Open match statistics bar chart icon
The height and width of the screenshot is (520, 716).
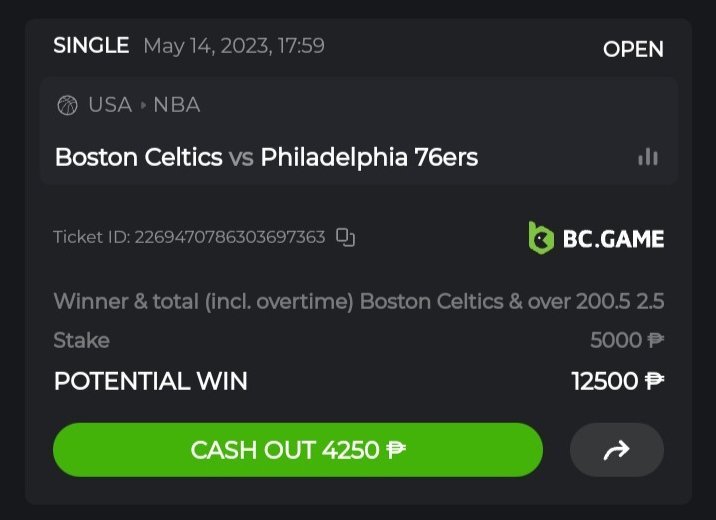click(648, 157)
